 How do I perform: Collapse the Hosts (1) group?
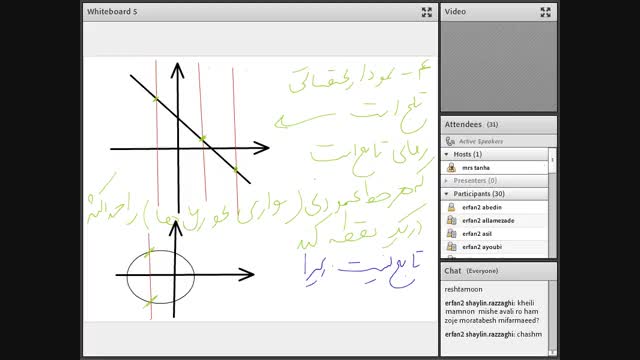pyautogui.click(x=446, y=154)
